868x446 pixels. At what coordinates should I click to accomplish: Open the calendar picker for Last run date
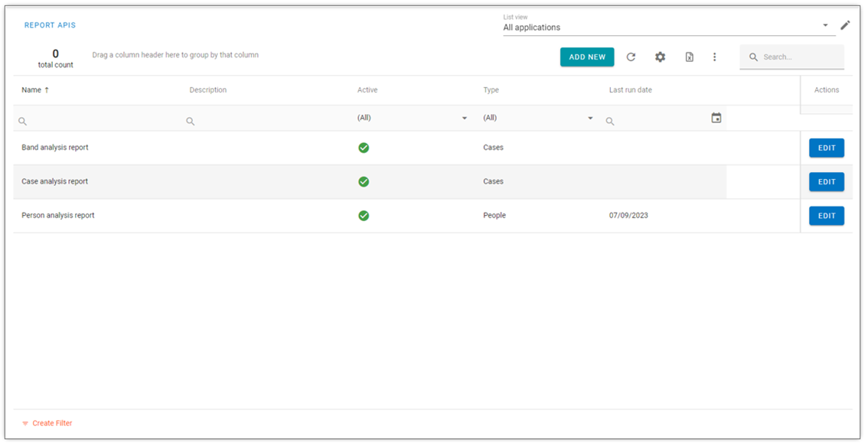point(716,118)
